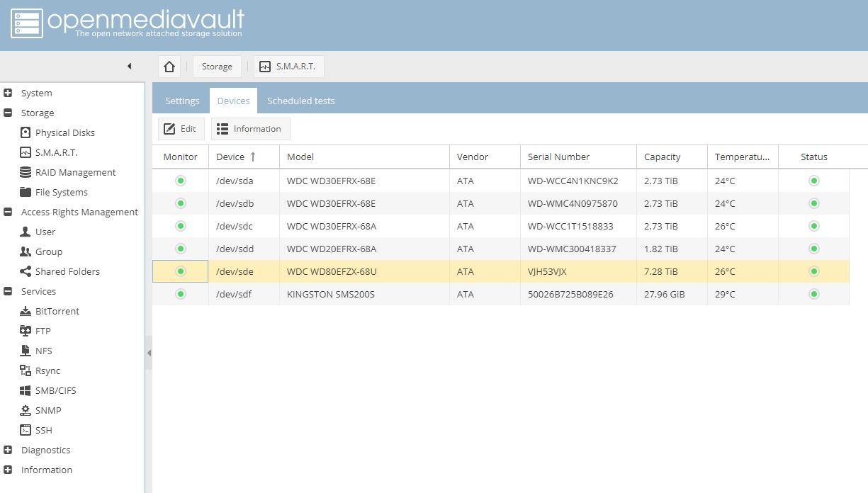
Task: Open the BitTorrent service
Action: [50, 311]
